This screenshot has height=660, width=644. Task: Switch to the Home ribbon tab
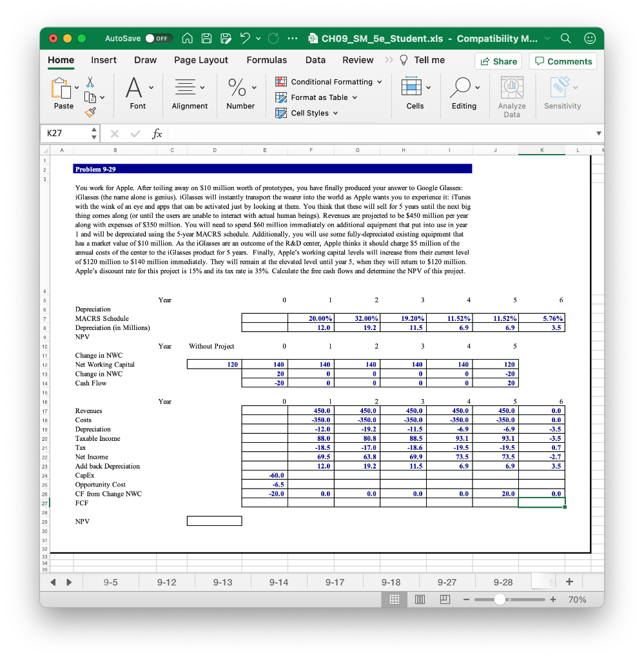(x=61, y=60)
